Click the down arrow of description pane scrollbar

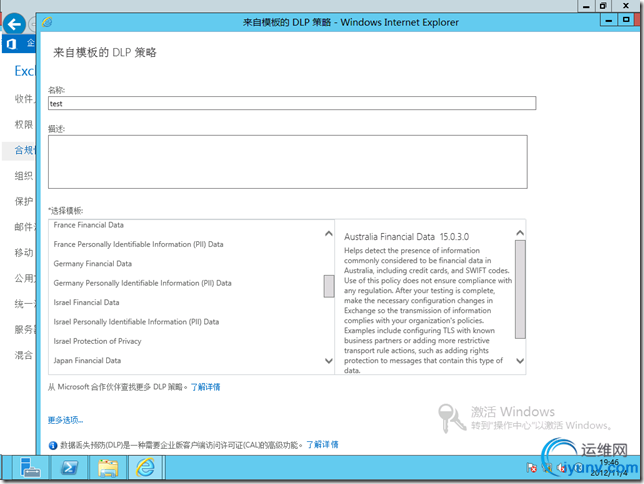520,361
